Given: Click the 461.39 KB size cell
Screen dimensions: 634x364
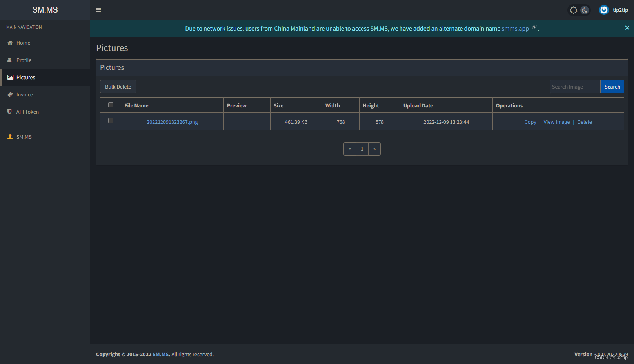Looking at the screenshot, I should click(x=296, y=122).
